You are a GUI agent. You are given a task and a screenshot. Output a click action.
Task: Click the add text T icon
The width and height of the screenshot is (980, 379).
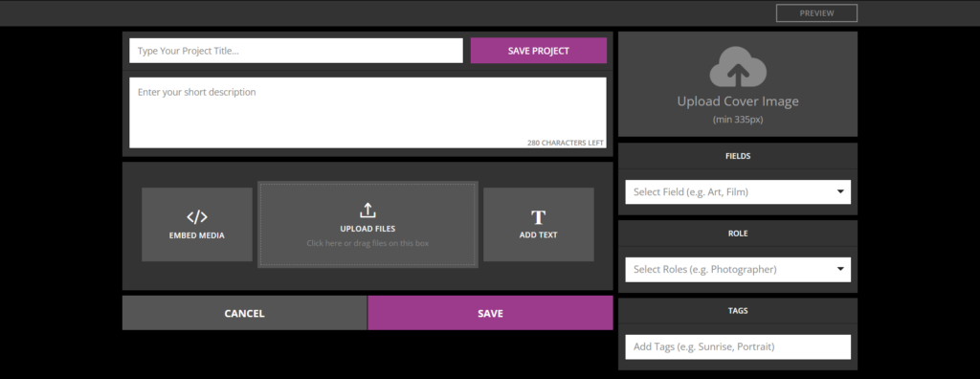tap(538, 217)
